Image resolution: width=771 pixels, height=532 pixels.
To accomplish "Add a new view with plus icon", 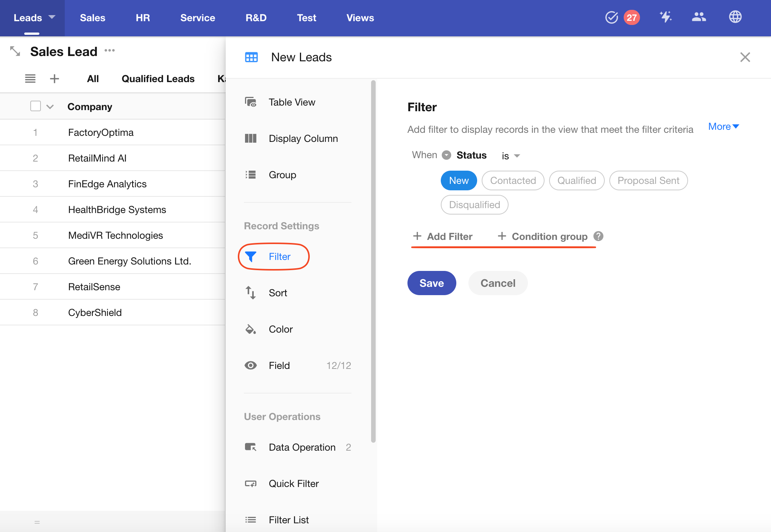I will point(55,79).
